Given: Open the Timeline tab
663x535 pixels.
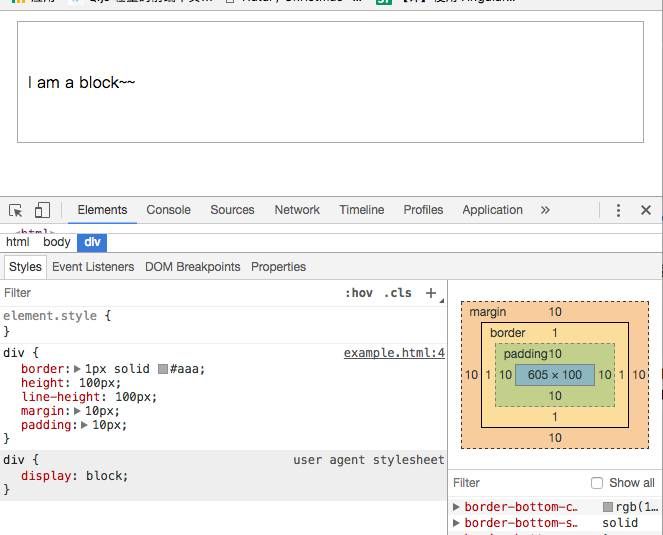Looking at the screenshot, I should tap(362, 210).
